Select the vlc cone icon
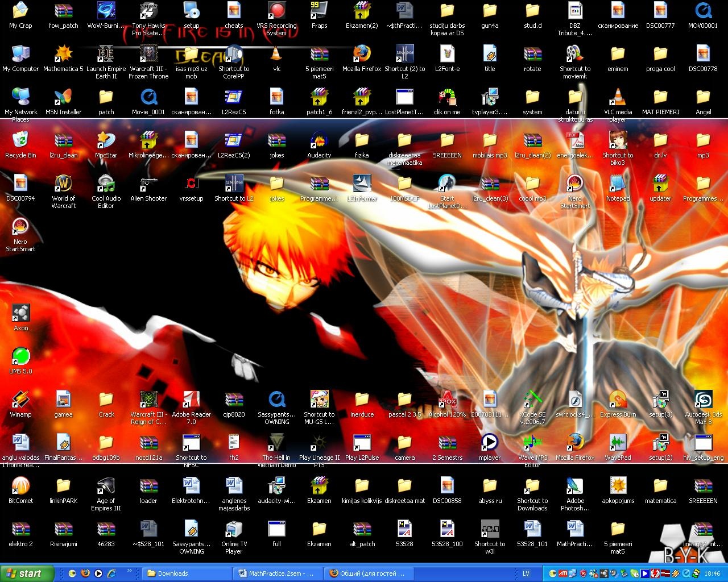 (x=276, y=54)
